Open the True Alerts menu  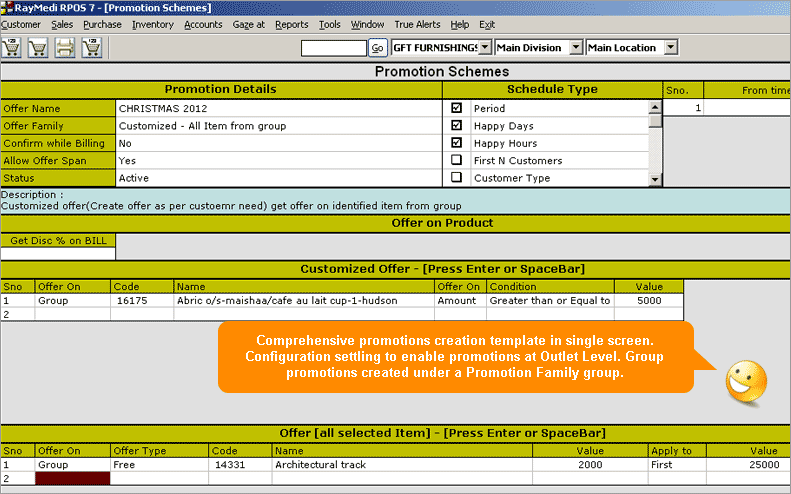[x=415, y=23]
